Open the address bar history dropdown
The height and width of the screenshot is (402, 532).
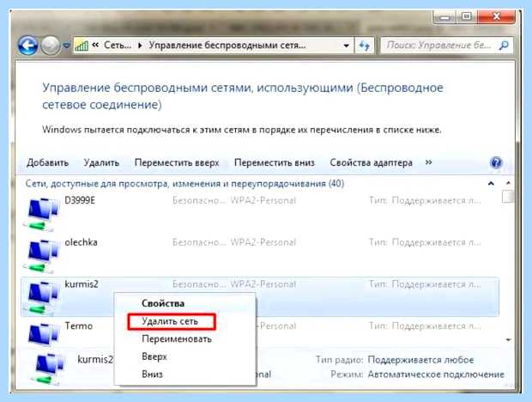(x=346, y=46)
